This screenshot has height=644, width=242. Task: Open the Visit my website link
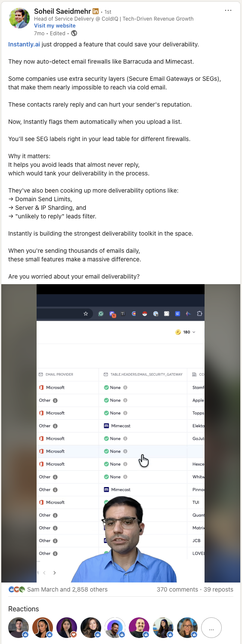coord(55,26)
